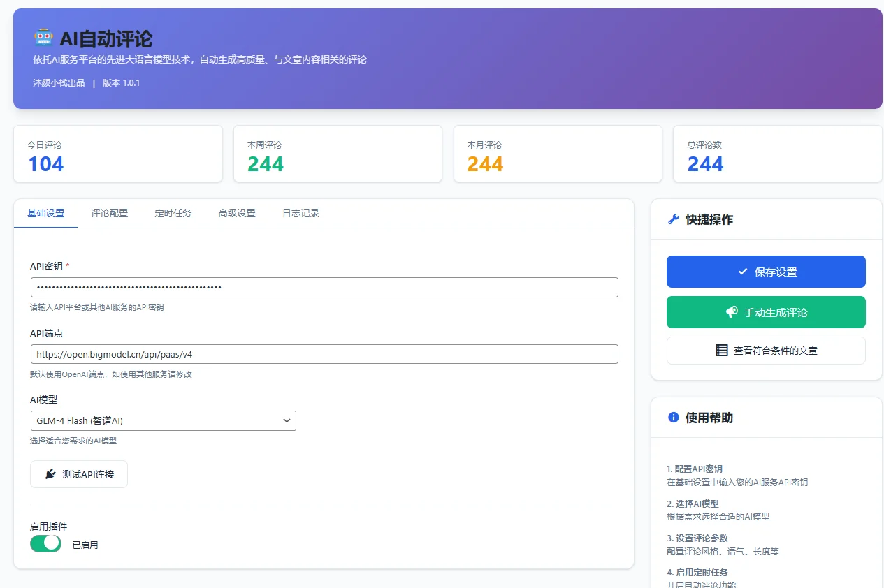Image resolution: width=884 pixels, height=588 pixels.
Task: View the 日志记录 tab
Action: pyautogui.click(x=300, y=213)
